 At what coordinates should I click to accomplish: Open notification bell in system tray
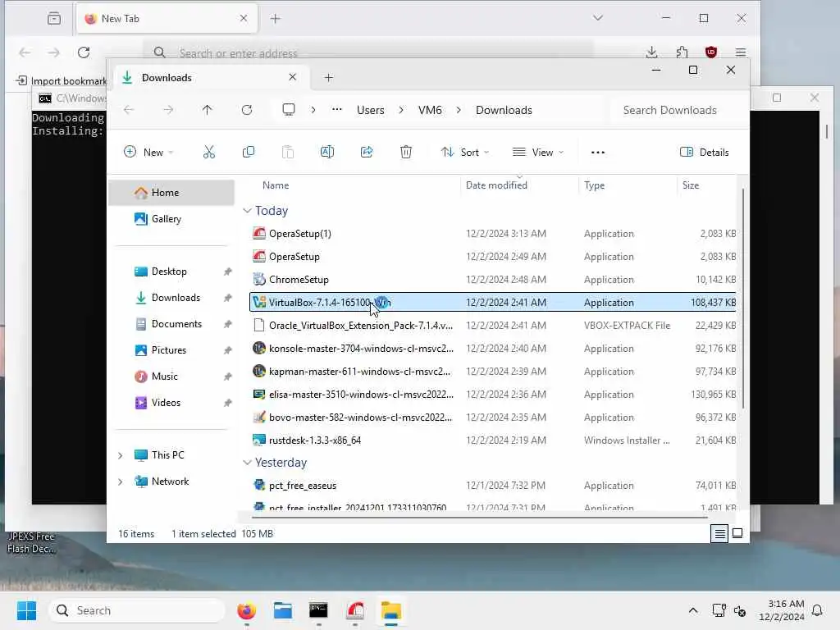[817, 610]
